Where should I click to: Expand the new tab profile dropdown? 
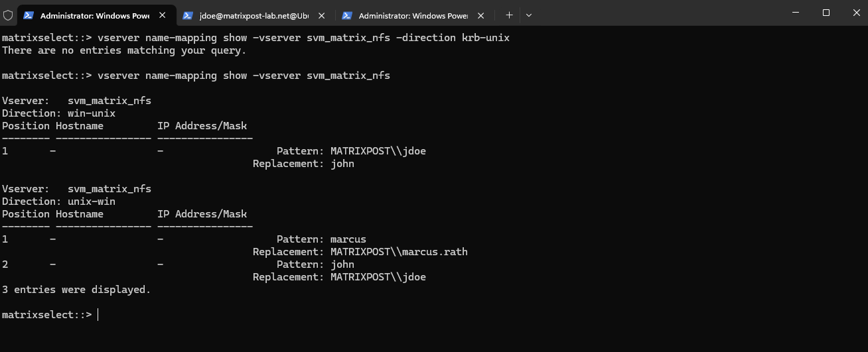[529, 15]
